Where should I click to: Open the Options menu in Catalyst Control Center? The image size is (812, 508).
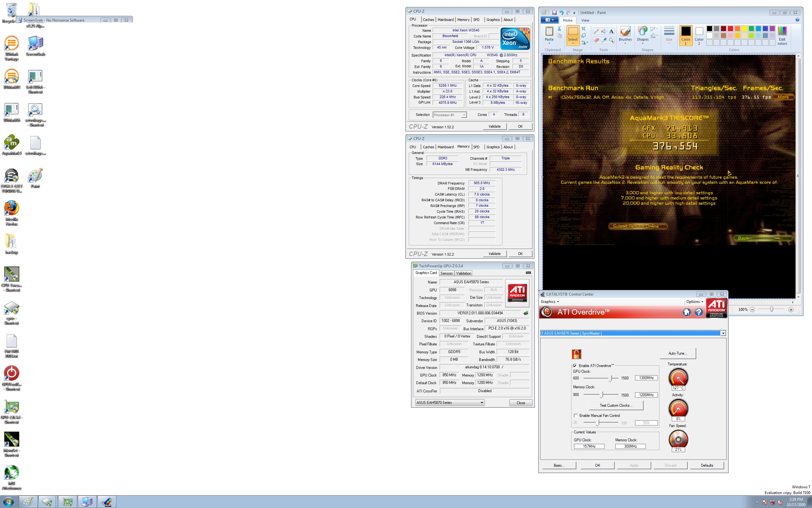(695, 302)
